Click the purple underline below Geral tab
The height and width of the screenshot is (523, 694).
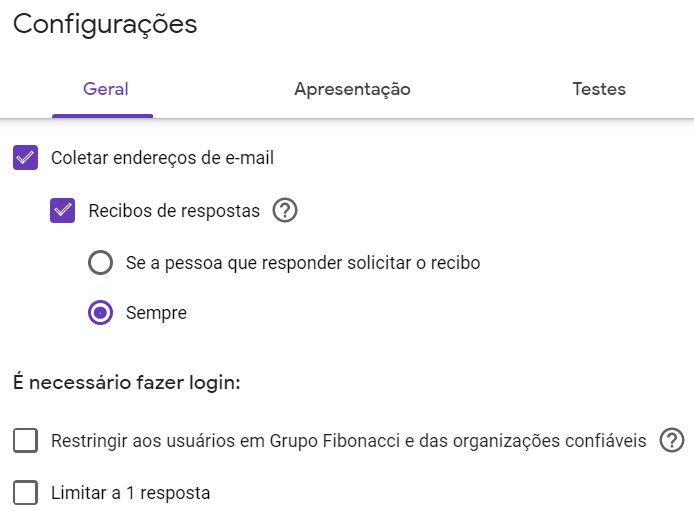coord(103,115)
